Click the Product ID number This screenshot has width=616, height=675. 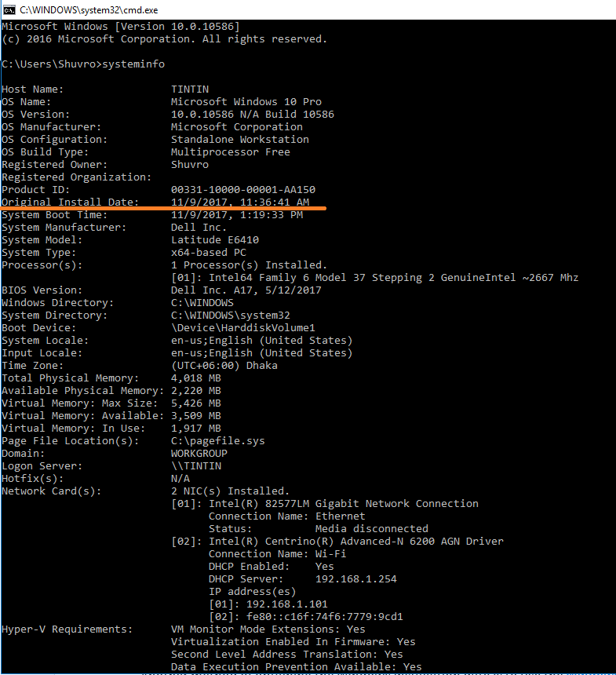tap(243, 189)
